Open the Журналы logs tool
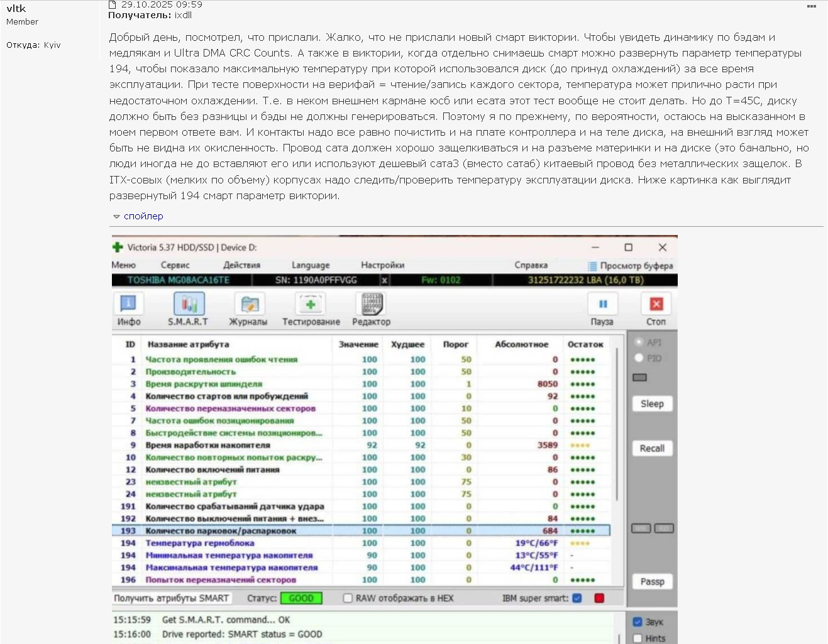 tap(248, 310)
